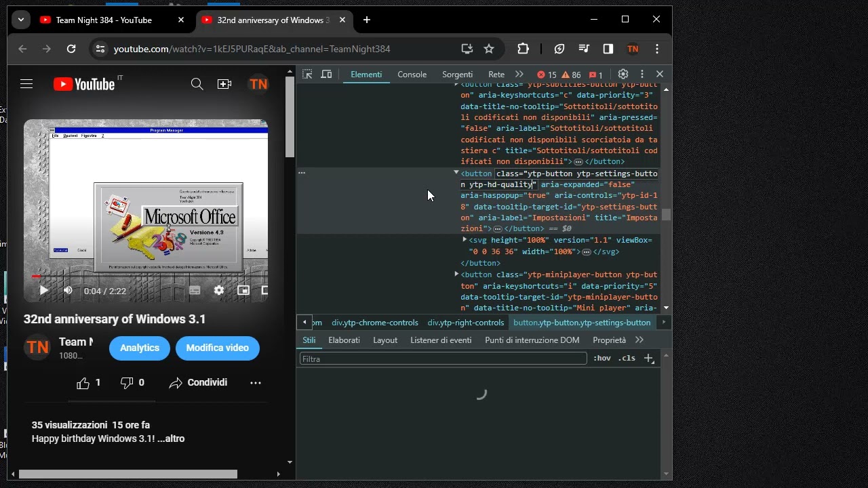Open the YouTube TN account avatar
Viewport: 868px width, 488px height.
point(258,84)
